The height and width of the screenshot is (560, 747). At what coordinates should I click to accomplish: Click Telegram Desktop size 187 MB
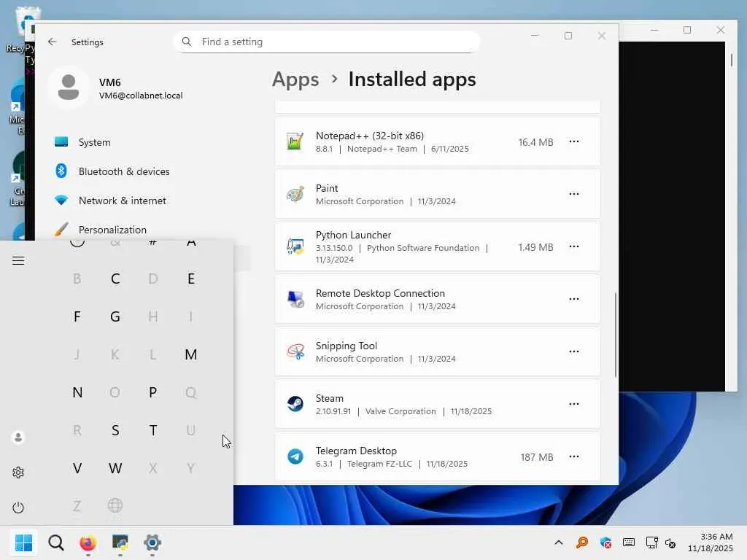(x=536, y=457)
